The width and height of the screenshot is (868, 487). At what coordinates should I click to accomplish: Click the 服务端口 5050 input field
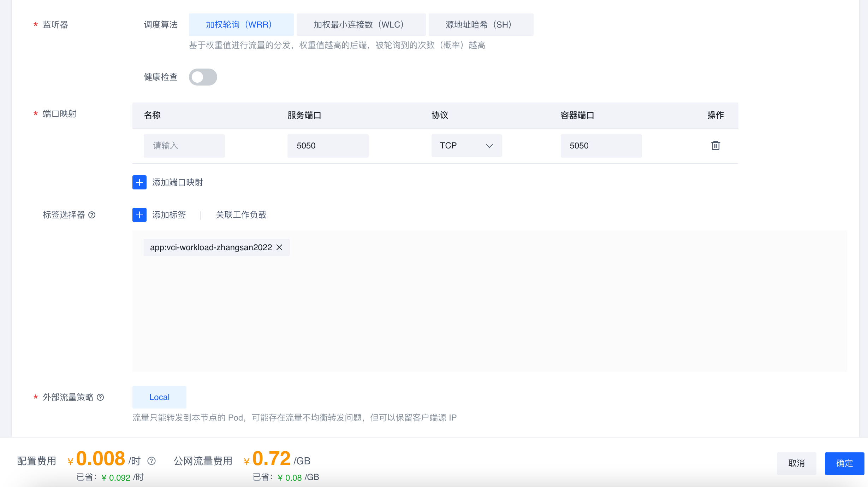pos(328,146)
